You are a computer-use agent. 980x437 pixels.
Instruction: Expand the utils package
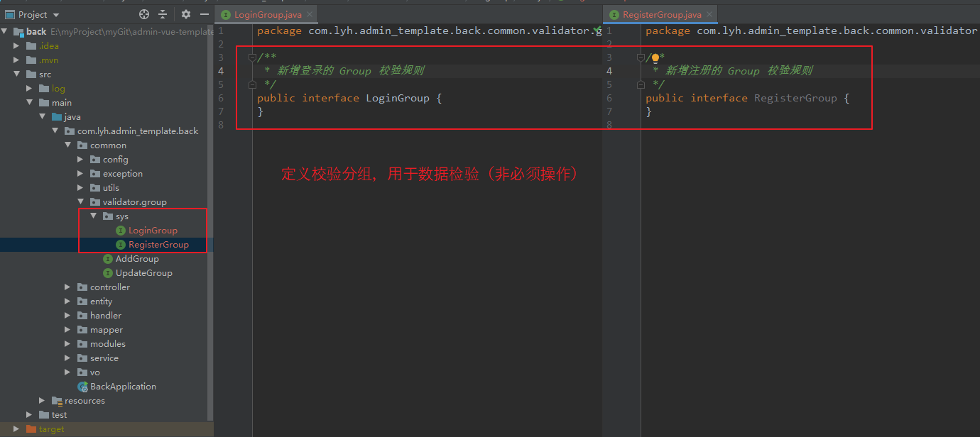80,188
